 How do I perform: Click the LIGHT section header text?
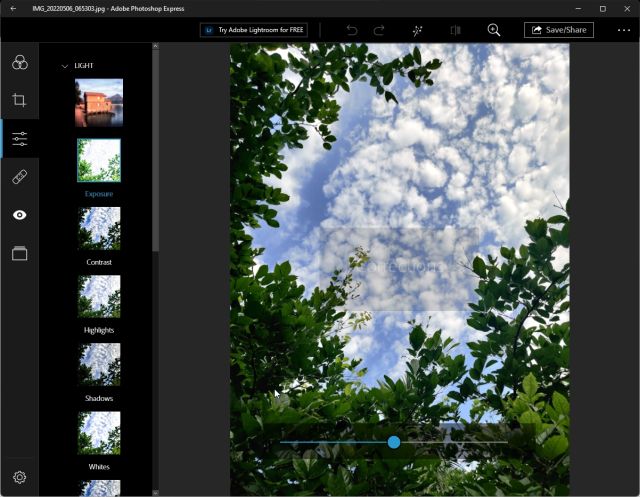pos(84,66)
